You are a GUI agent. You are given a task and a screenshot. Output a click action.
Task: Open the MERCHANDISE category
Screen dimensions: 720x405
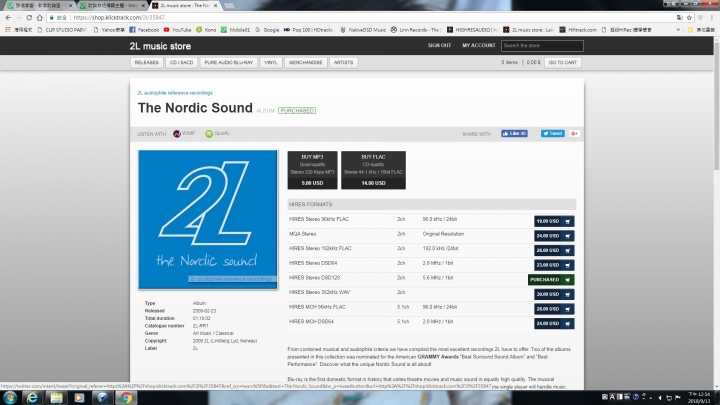click(x=305, y=62)
